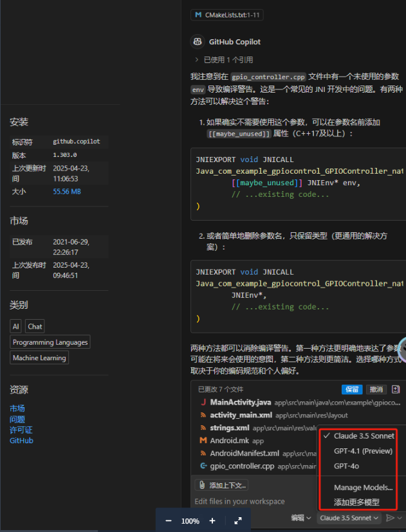Screen dimensions: 406x532
Task: Click the paperclip icon in 添加上下文
Action: (x=202, y=485)
